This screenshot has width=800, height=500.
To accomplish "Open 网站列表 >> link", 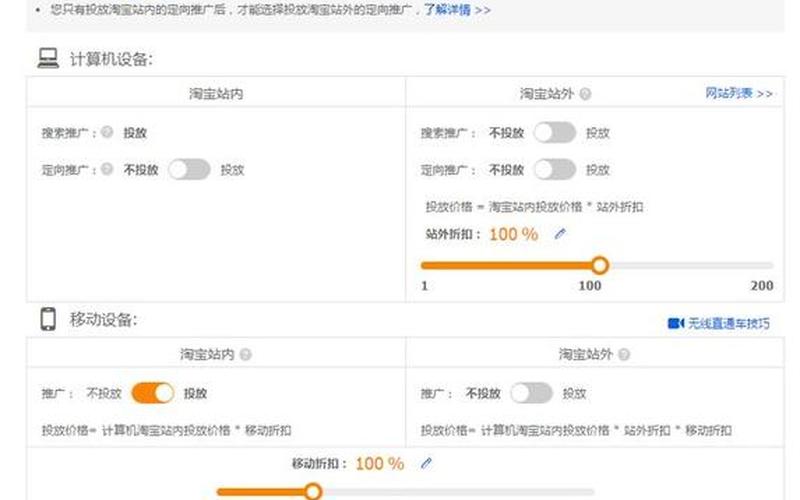I will pyautogui.click(x=739, y=93).
